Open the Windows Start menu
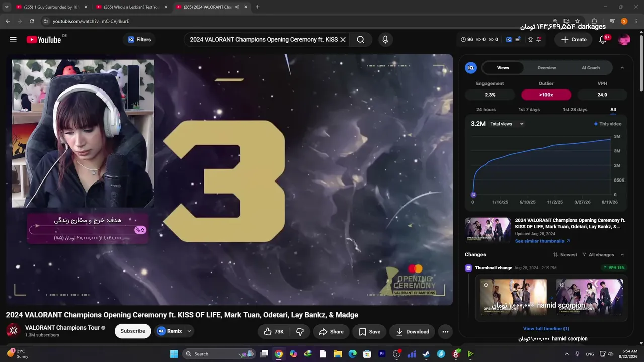644x362 pixels. [x=174, y=354]
